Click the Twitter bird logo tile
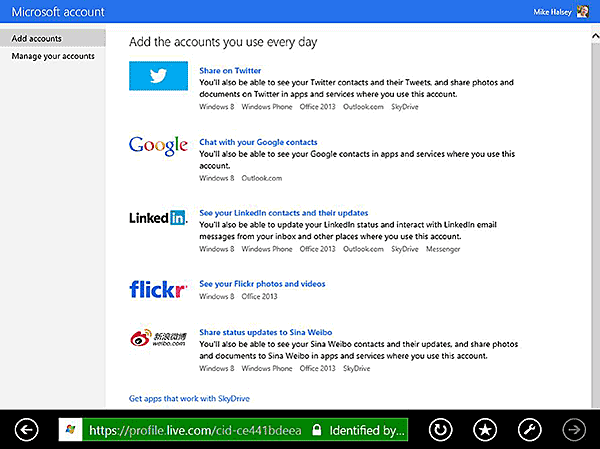The width and height of the screenshot is (600, 449). pyautogui.click(x=159, y=75)
